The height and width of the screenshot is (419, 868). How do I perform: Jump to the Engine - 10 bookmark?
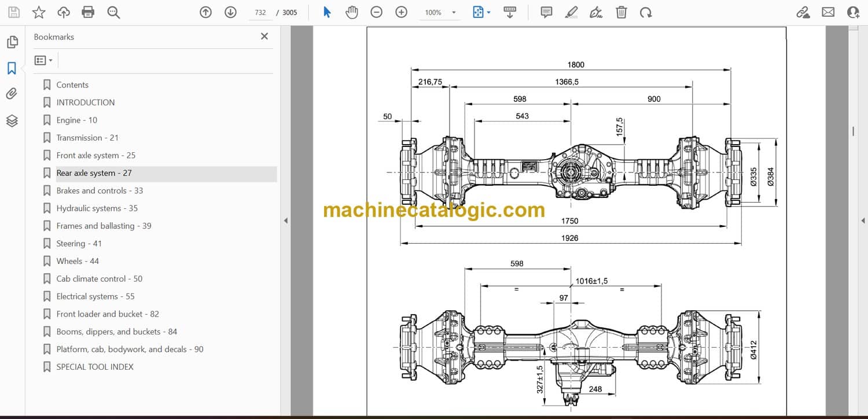(77, 120)
